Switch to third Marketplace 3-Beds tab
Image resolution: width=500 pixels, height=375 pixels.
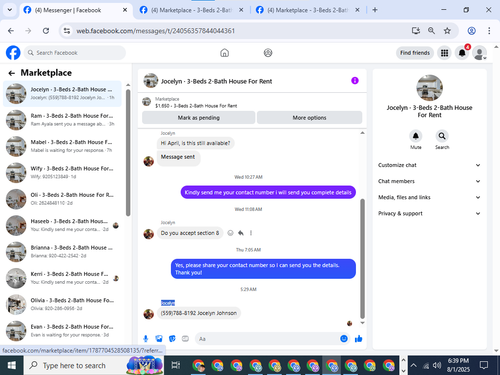coord(307,10)
